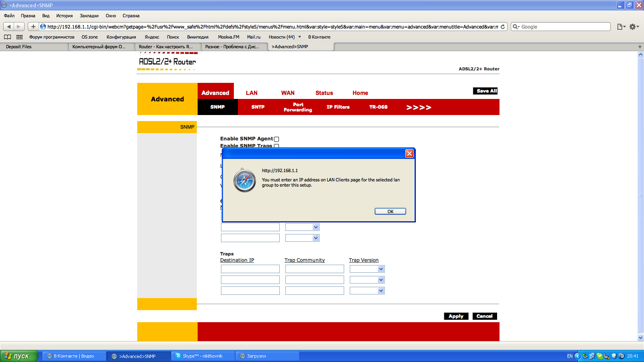Open the Top Sites grid icon

(x=19, y=37)
